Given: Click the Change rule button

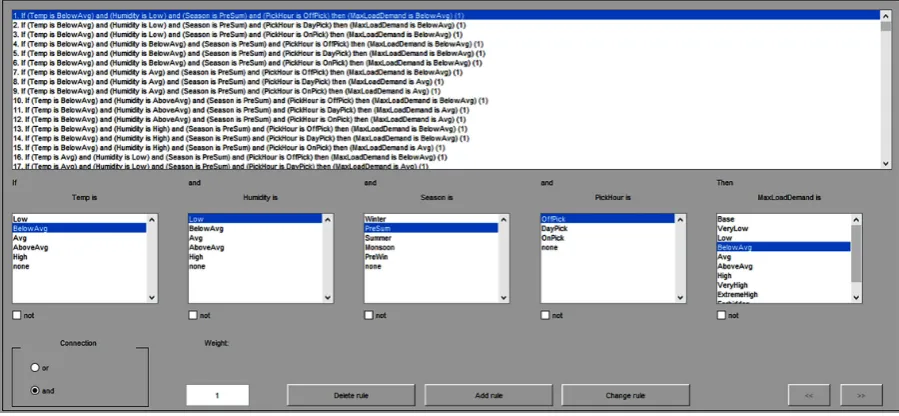Looking at the screenshot, I should tap(626, 395).
